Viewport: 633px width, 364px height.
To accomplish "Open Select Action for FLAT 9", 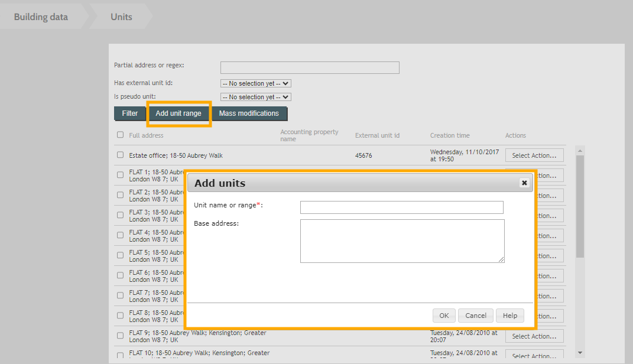I will 534,336.
